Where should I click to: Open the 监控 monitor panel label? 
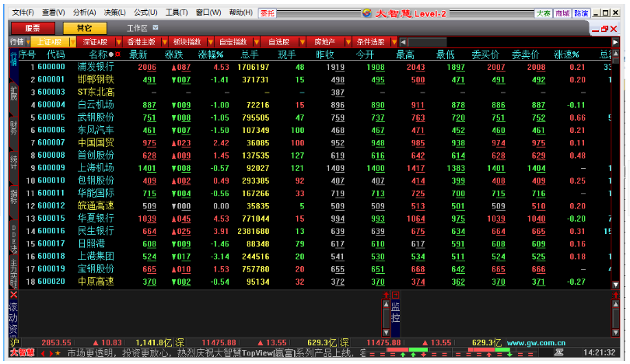tap(396, 312)
